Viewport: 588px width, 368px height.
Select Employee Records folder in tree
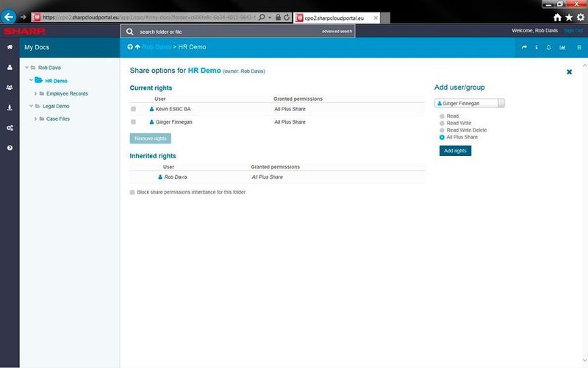coord(67,93)
